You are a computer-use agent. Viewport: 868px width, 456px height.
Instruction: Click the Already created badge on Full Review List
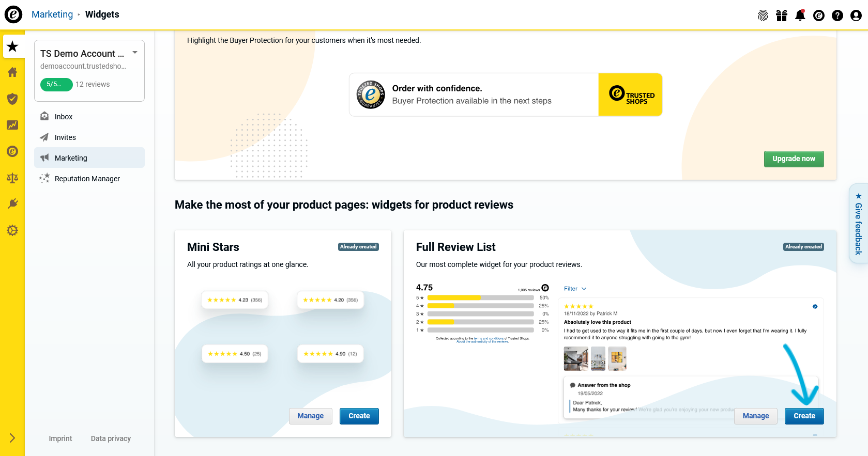[803, 247]
